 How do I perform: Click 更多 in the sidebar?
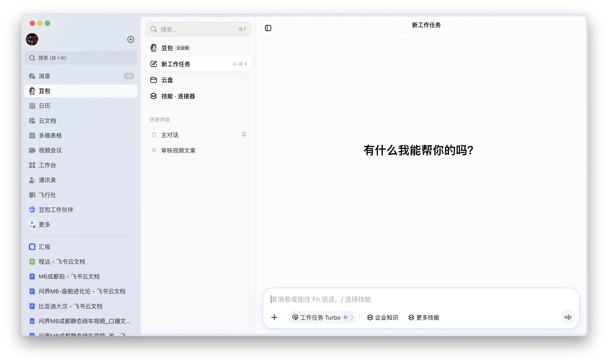coord(81,225)
